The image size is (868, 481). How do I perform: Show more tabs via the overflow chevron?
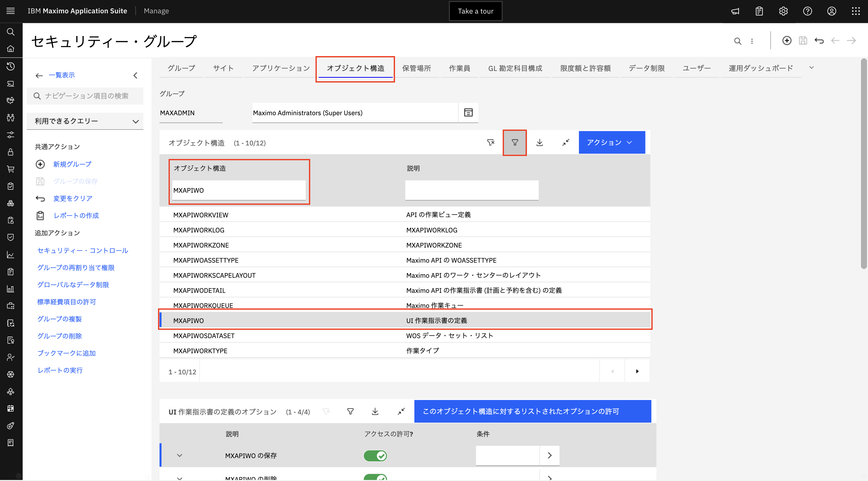tap(811, 68)
